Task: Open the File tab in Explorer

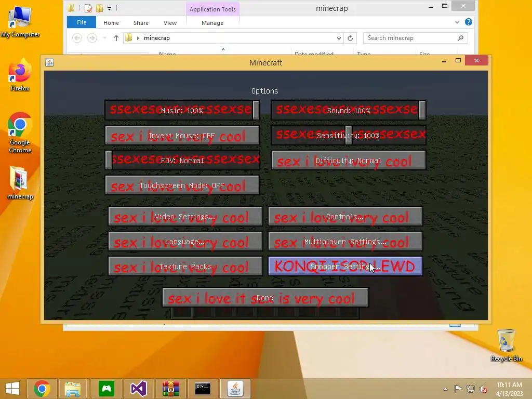Action: [x=82, y=22]
